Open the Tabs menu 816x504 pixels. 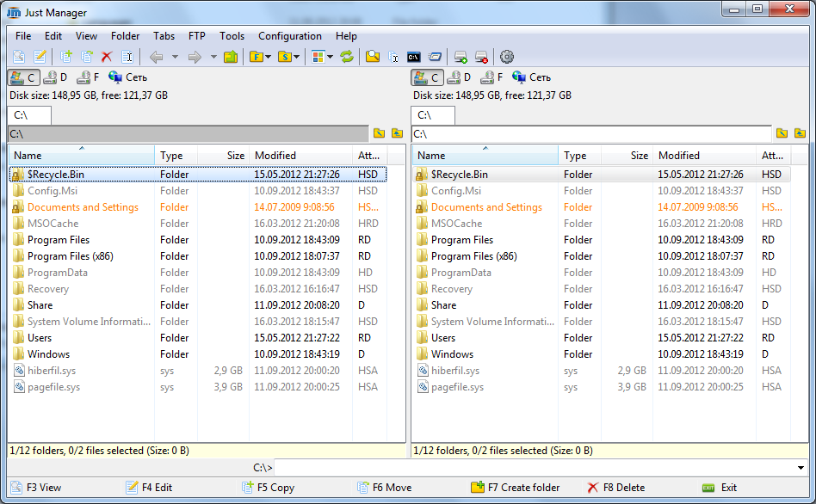point(164,36)
